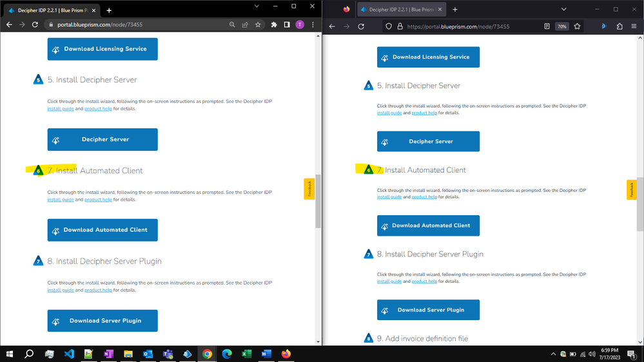Click Download Server Plugin in Chrome
Screen dimensions: 644x362
pos(102,321)
